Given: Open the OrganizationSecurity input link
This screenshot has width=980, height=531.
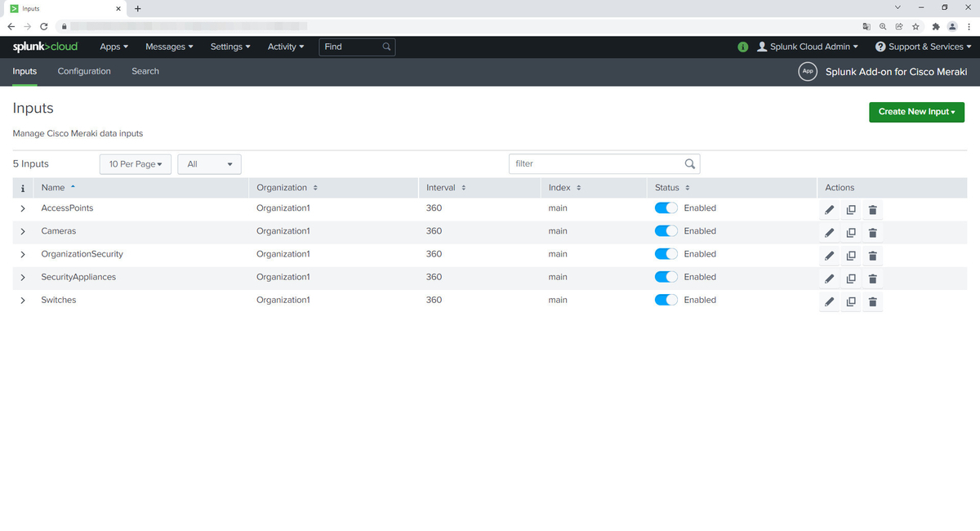Looking at the screenshot, I should pos(82,254).
